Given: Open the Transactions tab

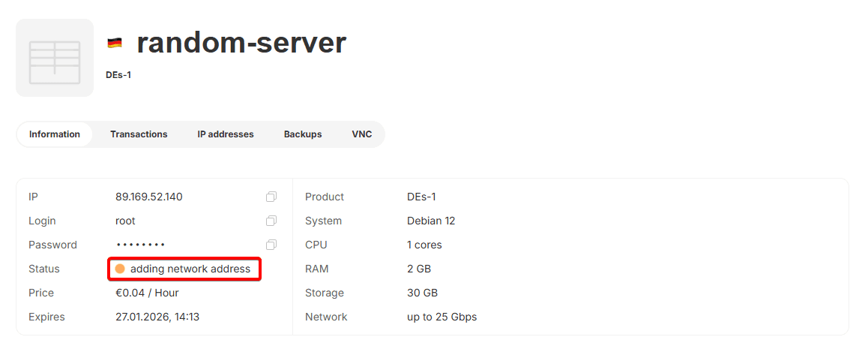Looking at the screenshot, I should pyautogui.click(x=139, y=134).
